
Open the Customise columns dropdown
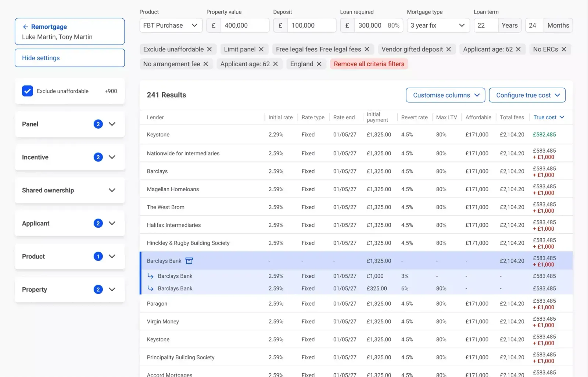click(445, 95)
